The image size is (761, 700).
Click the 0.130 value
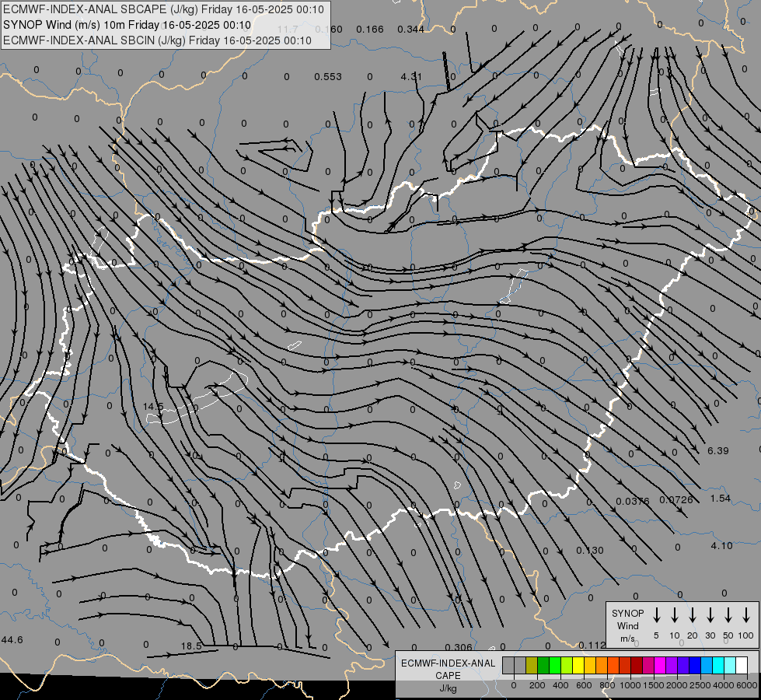coord(590,551)
